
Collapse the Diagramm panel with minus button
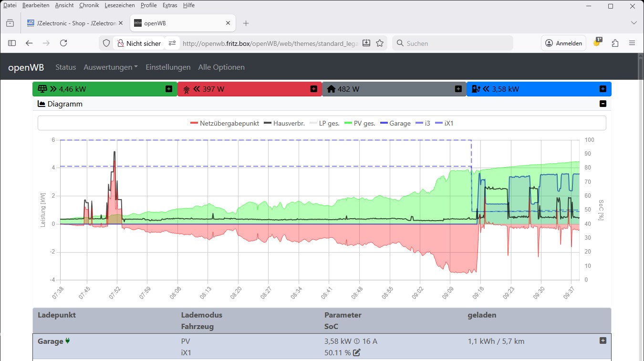point(603,104)
